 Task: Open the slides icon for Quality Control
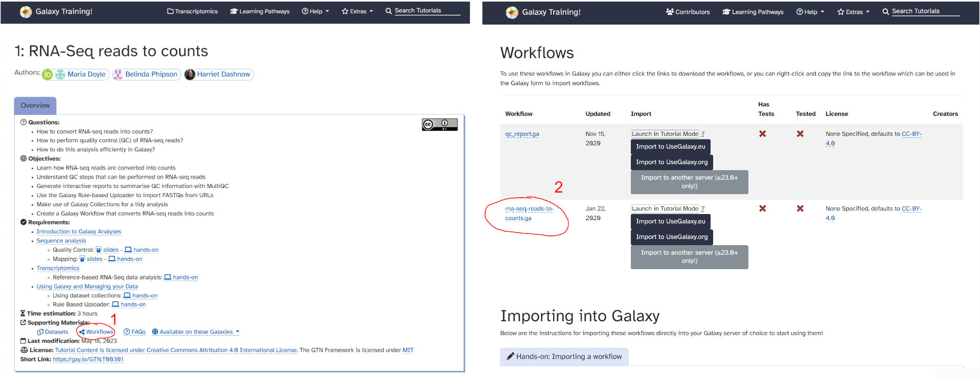pyautogui.click(x=99, y=250)
